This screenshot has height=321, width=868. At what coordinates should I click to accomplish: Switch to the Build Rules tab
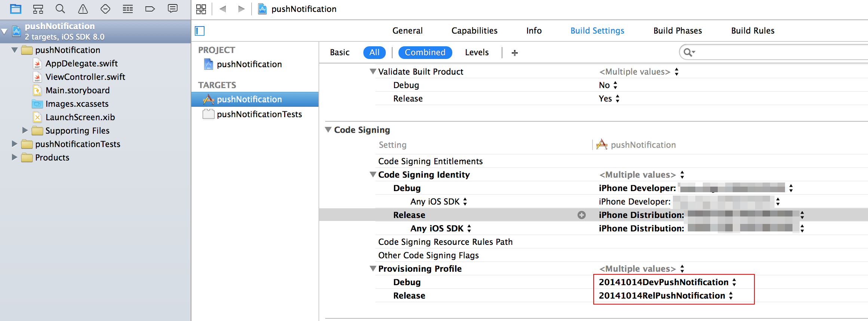point(753,31)
